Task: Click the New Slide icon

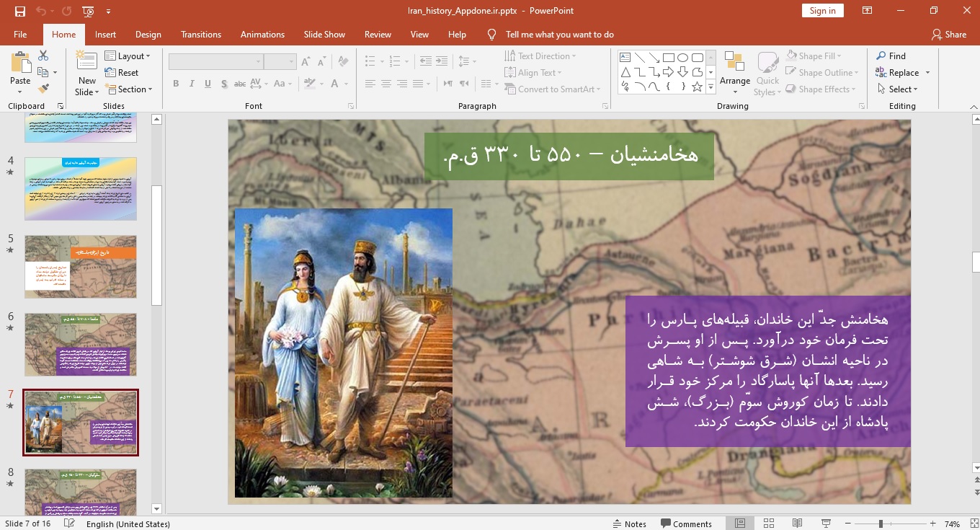Action: 86,63
